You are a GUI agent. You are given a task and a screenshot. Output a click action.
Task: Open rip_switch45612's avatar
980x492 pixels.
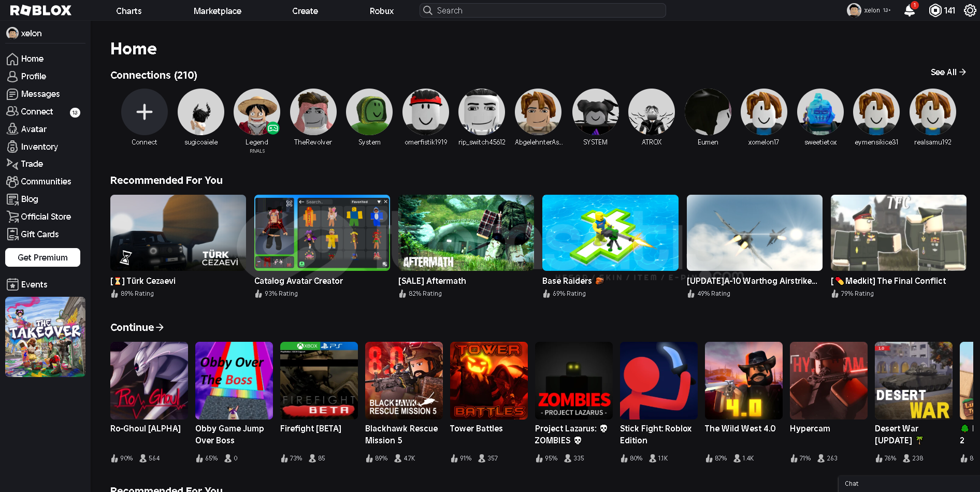pos(482,112)
